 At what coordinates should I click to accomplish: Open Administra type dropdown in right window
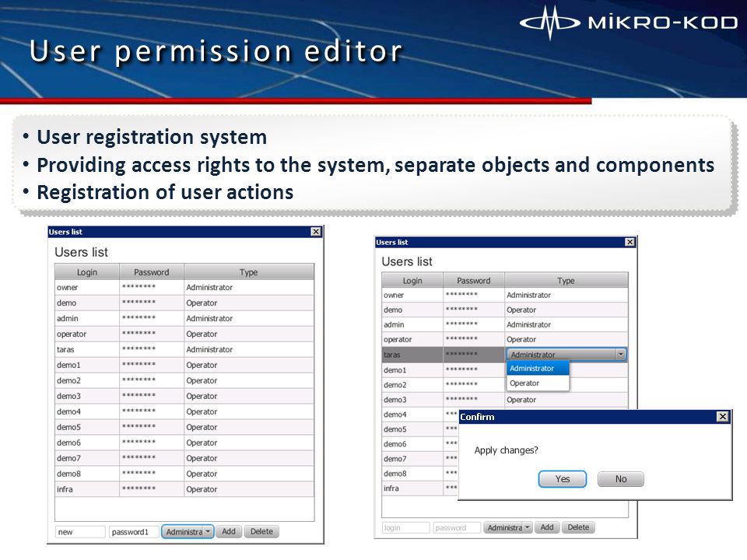point(508,527)
